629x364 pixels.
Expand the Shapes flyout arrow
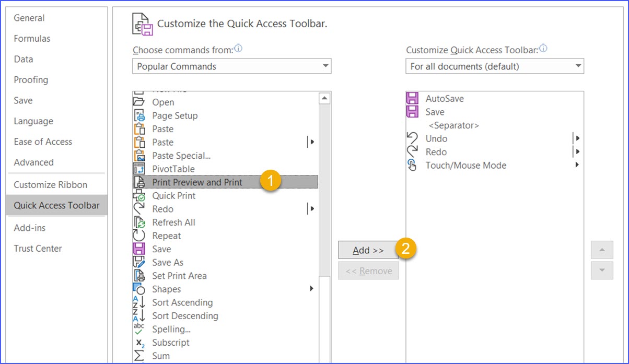(x=312, y=289)
